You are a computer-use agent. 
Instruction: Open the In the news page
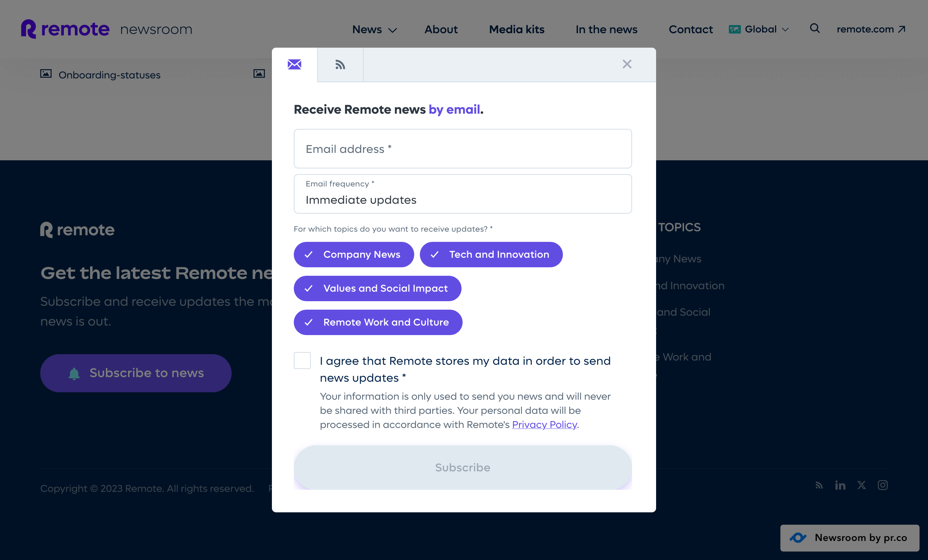606,29
